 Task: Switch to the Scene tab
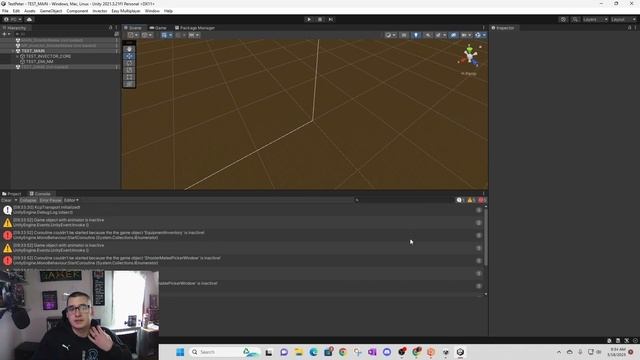coord(133,28)
